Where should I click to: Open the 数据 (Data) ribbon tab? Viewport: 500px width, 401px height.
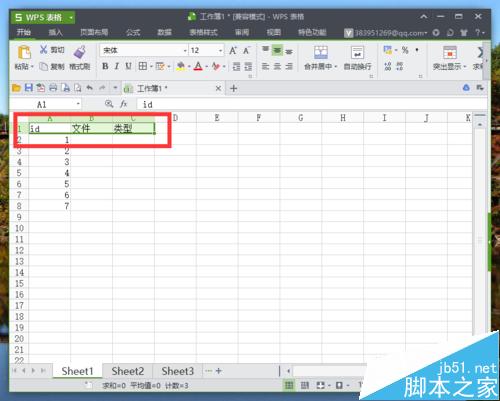pos(165,32)
